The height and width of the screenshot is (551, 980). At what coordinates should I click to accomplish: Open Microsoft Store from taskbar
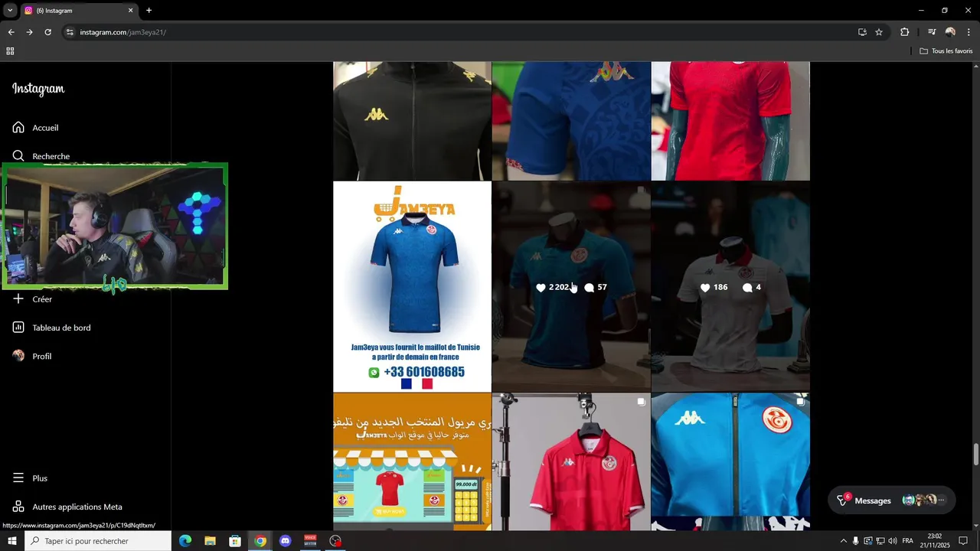[235, 541]
